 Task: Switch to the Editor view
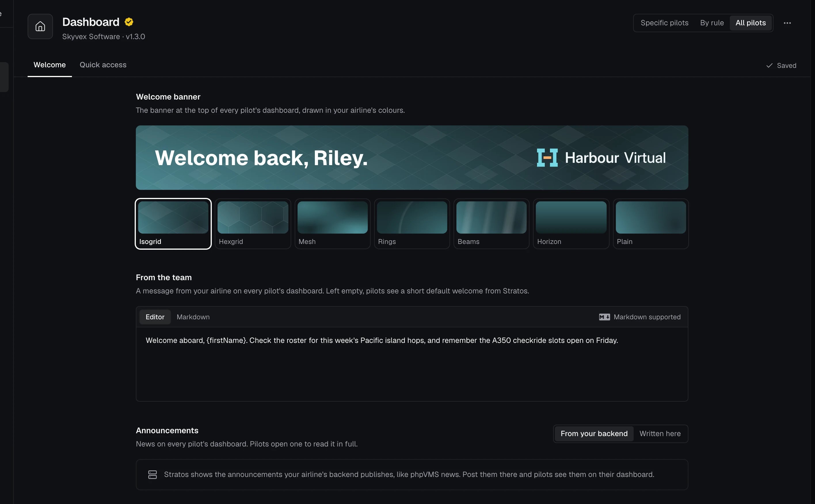point(155,317)
